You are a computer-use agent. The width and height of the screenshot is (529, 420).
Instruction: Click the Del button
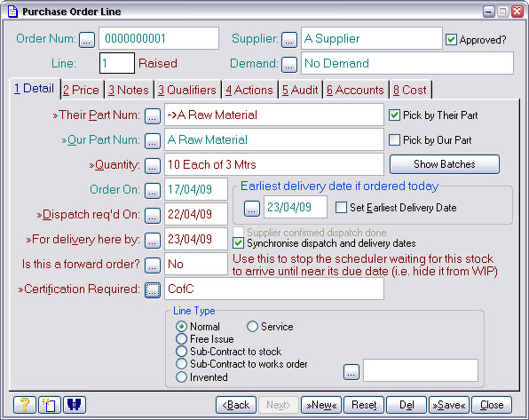(x=407, y=405)
